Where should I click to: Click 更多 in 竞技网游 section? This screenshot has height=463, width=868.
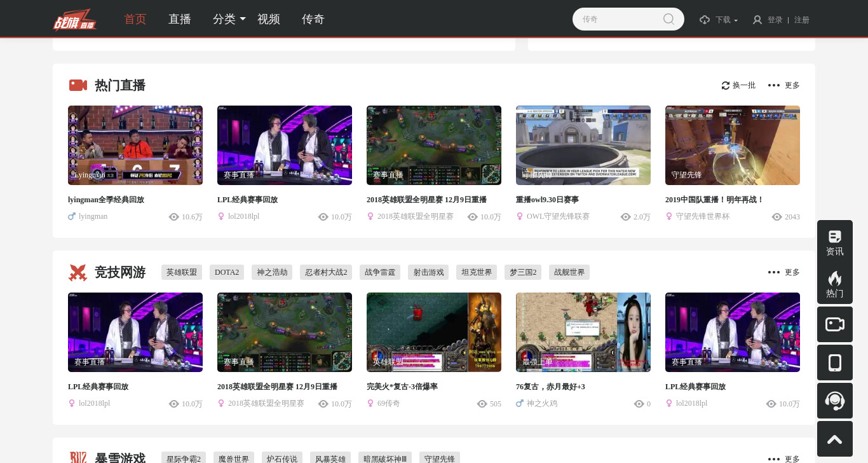coord(792,272)
